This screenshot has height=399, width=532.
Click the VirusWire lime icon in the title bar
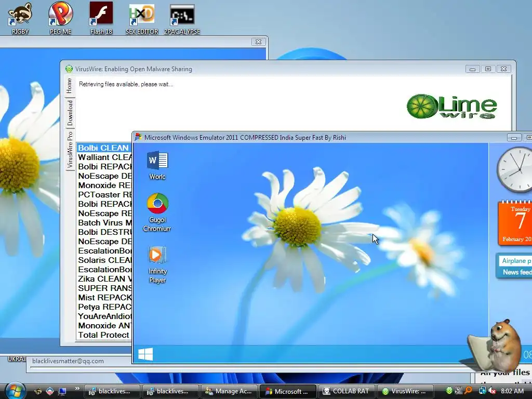[x=69, y=69]
